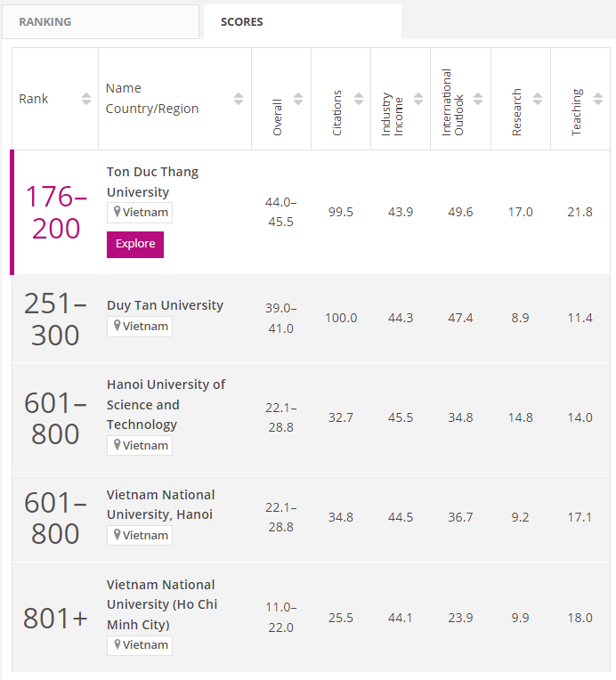Sort by Teaching score arrows

[x=597, y=99]
